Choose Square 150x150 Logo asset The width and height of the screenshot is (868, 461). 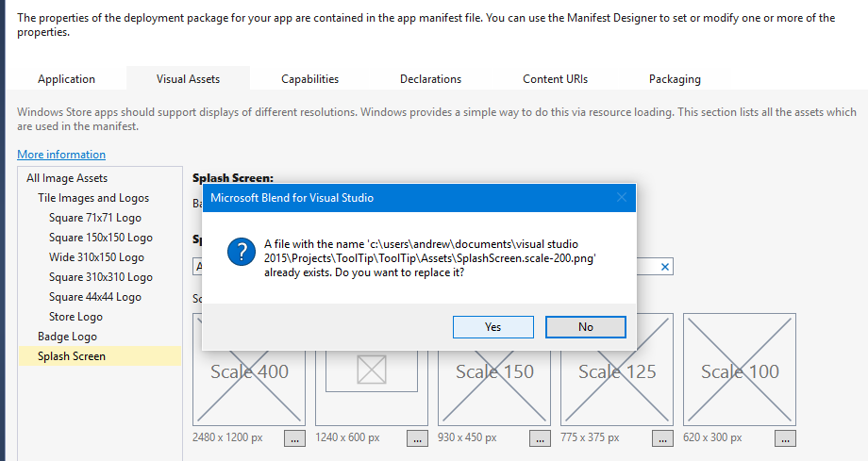click(101, 238)
